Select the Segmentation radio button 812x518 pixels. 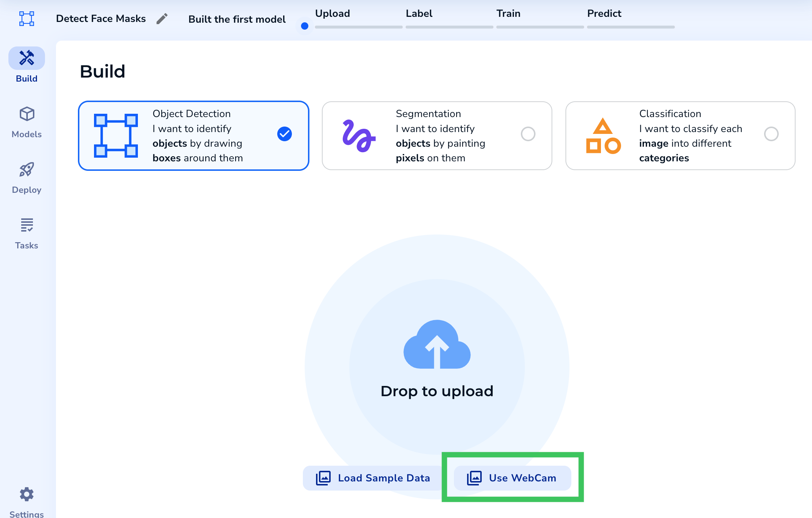[x=528, y=134]
